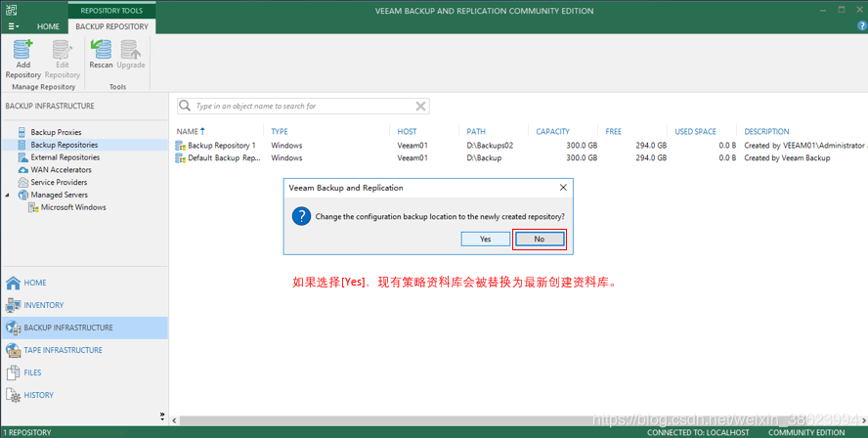Select the Backup Repository 1 row
The height and width of the screenshot is (438, 868).
[x=520, y=146]
